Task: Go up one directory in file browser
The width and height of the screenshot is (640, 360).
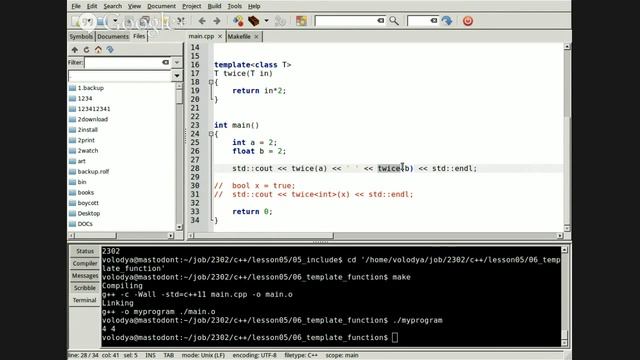Action: 75,50
